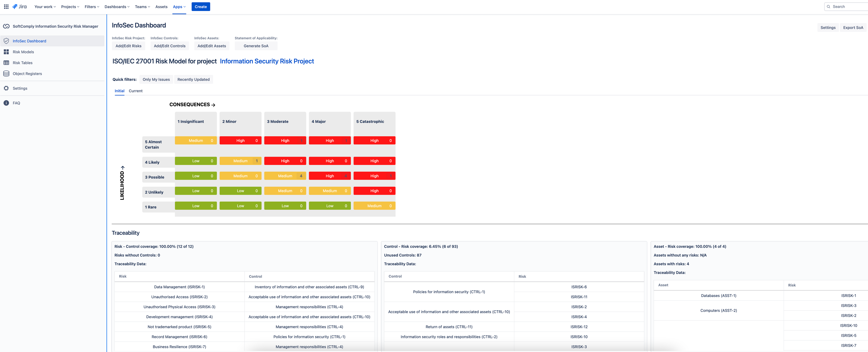Select InfoSec Dashboard in the sidebar
This screenshot has width=868, height=352.
(29, 41)
